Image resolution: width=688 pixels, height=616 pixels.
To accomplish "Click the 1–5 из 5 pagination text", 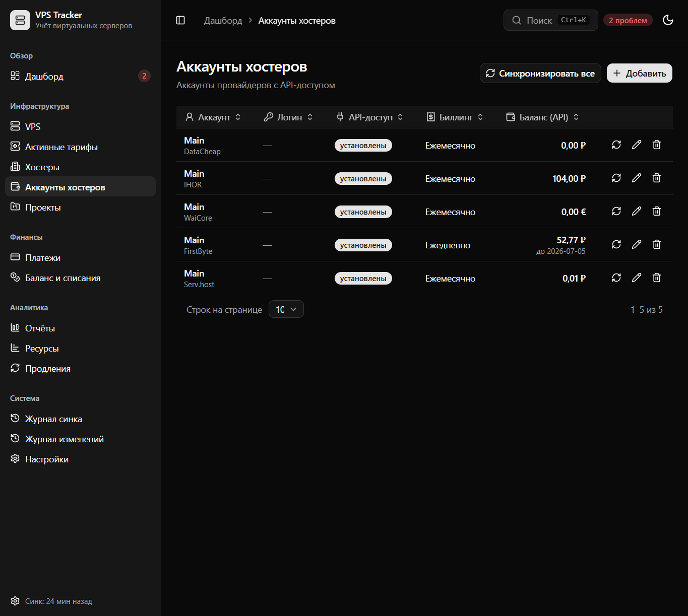I will coord(647,309).
